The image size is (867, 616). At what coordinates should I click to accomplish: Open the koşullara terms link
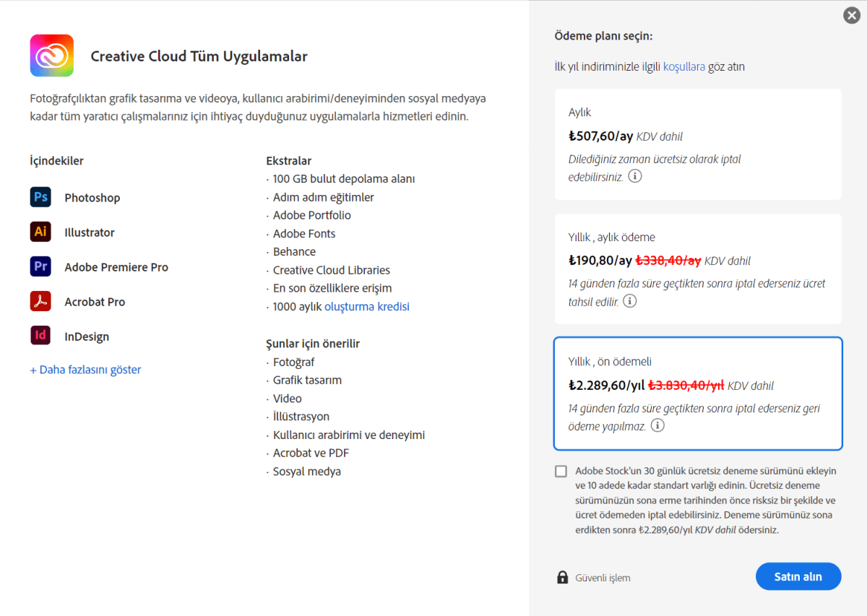point(683,66)
